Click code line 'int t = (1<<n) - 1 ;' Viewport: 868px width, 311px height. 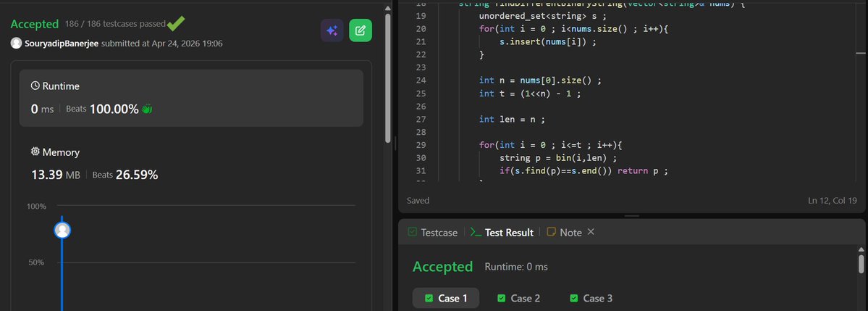[530, 93]
